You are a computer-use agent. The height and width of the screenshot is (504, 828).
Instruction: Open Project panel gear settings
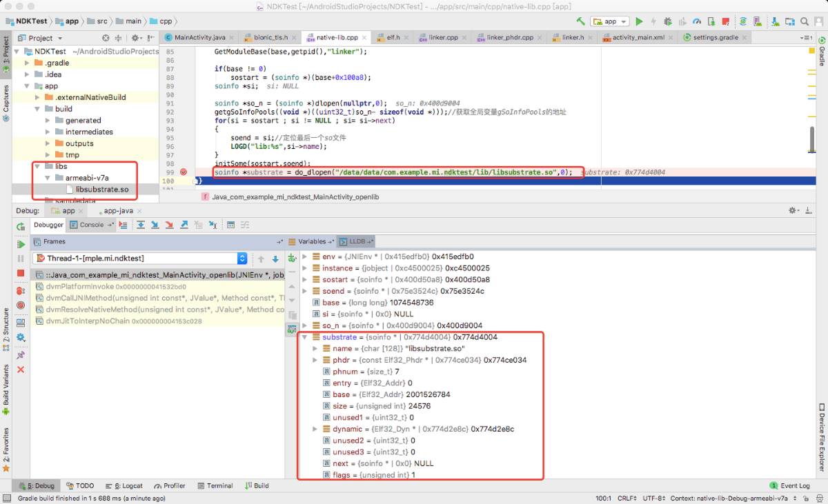[x=137, y=38]
